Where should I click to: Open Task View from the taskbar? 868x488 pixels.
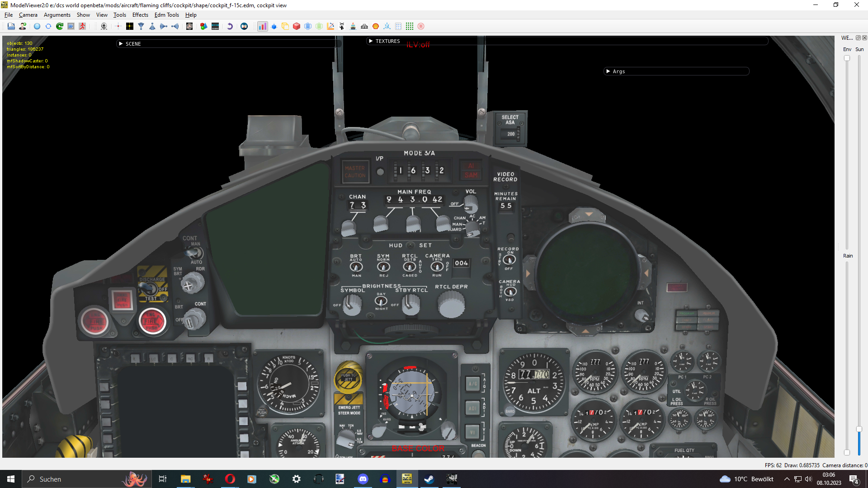163,479
